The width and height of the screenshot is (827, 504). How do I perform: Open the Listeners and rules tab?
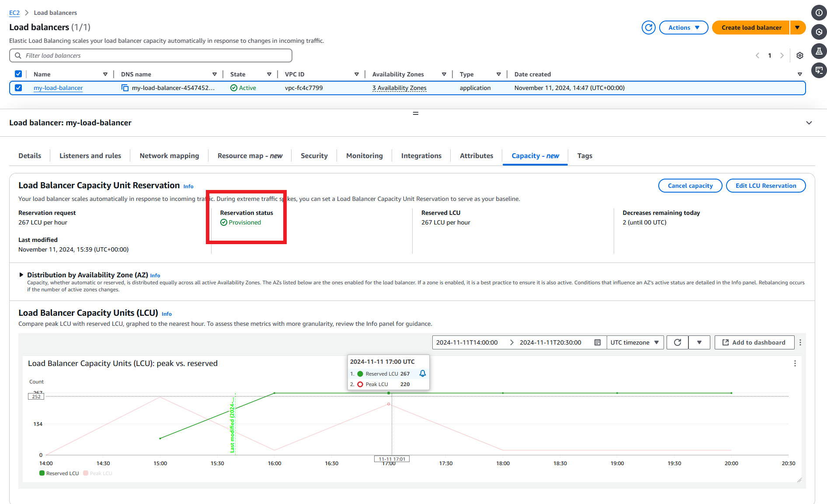pos(90,156)
